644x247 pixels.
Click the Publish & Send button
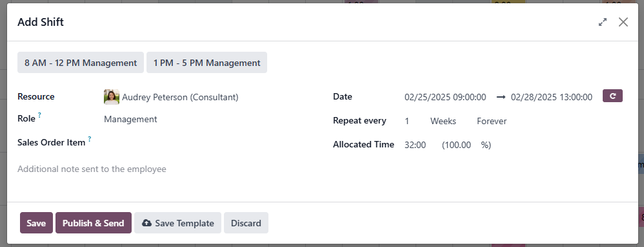click(x=93, y=222)
